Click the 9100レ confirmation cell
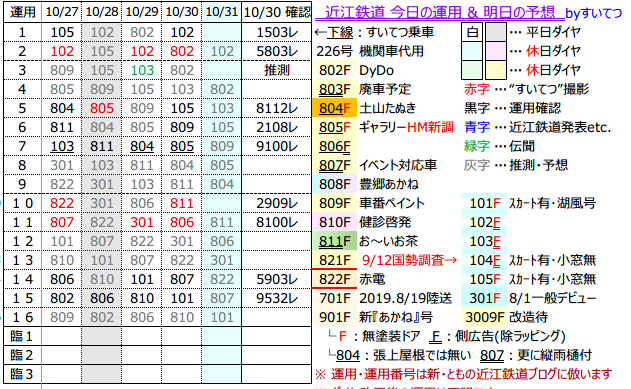The height and width of the screenshot is (389, 631). [x=277, y=146]
